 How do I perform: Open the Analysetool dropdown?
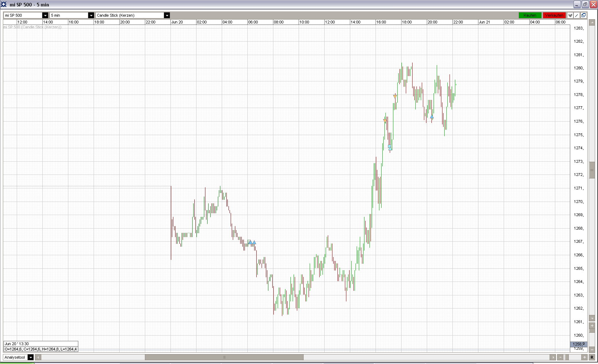(x=18, y=357)
